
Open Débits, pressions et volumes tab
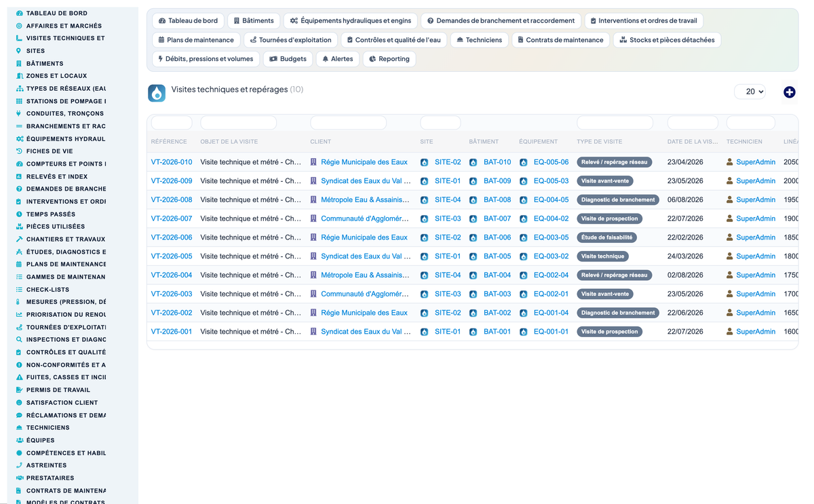click(206, 59)
